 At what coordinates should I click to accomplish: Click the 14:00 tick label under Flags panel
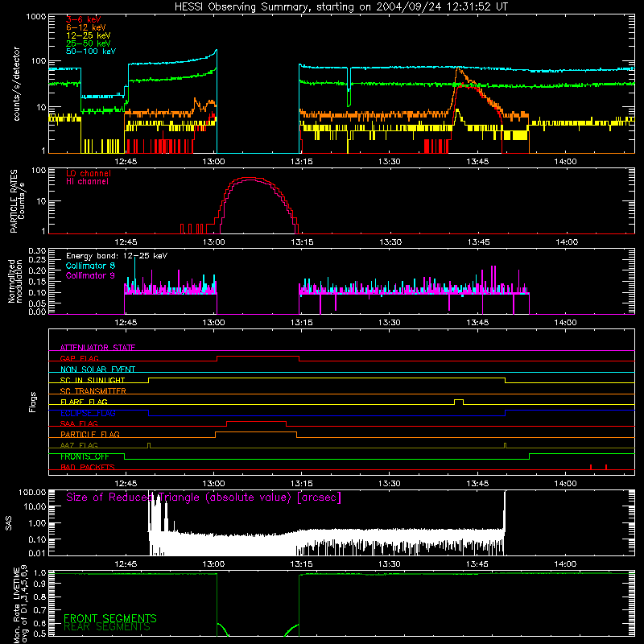(x=565, y=484)
